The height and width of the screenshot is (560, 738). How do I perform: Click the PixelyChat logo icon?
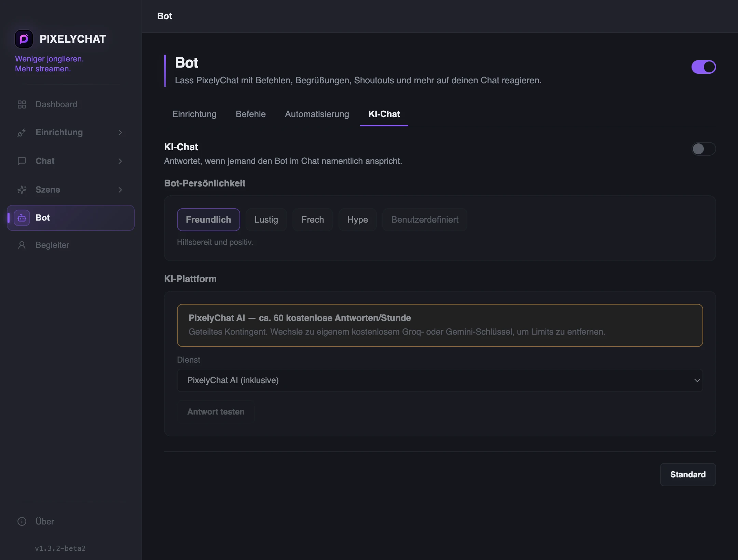pyautogui.click(x=24, y=39)
